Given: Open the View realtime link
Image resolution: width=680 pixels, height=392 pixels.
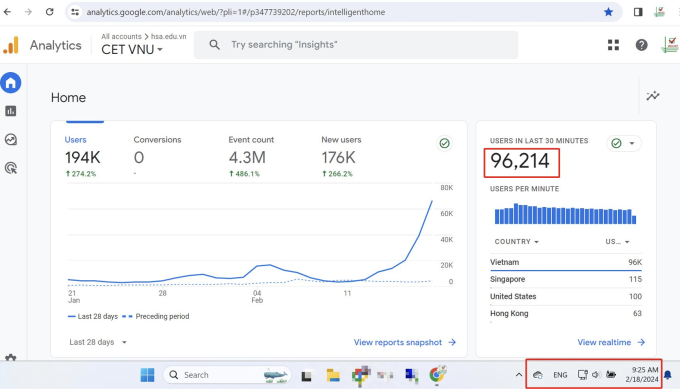Looking at the screenshot, I should click(x=611, y=343).
